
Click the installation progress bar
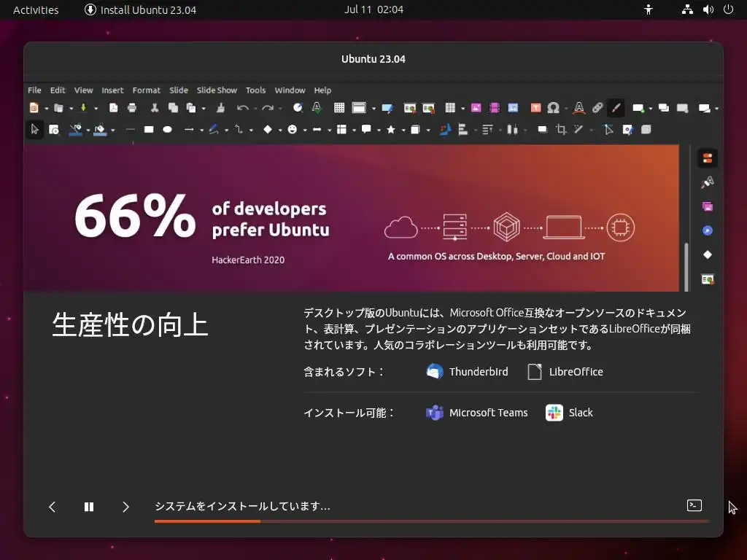tap(432, 521)
